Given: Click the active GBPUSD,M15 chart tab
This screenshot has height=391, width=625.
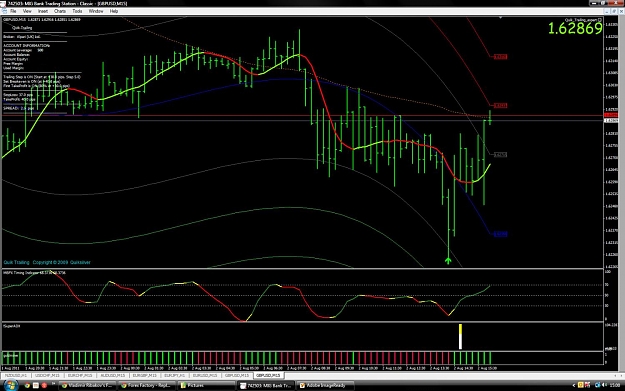Looking at the screenshot, I should [x=268, y=375].
